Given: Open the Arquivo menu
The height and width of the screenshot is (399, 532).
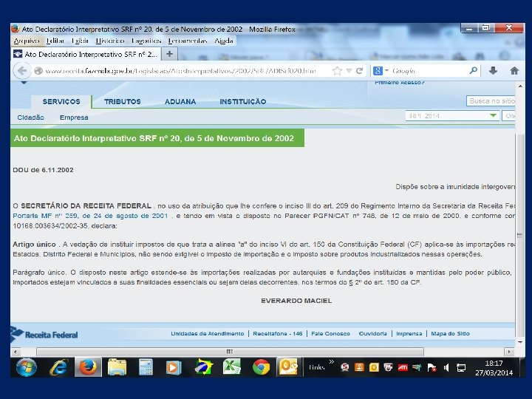Looking at the screenshot, I should coord(27,41).
